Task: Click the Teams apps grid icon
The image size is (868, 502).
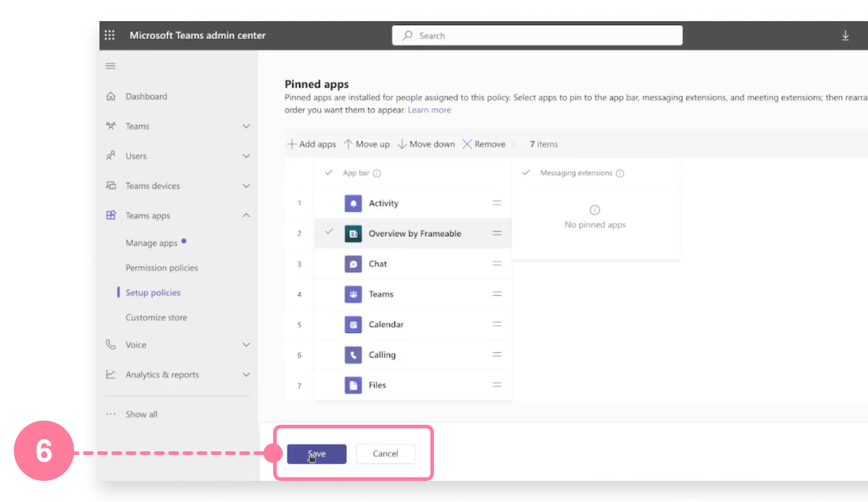Action: [x=110, y=215]
